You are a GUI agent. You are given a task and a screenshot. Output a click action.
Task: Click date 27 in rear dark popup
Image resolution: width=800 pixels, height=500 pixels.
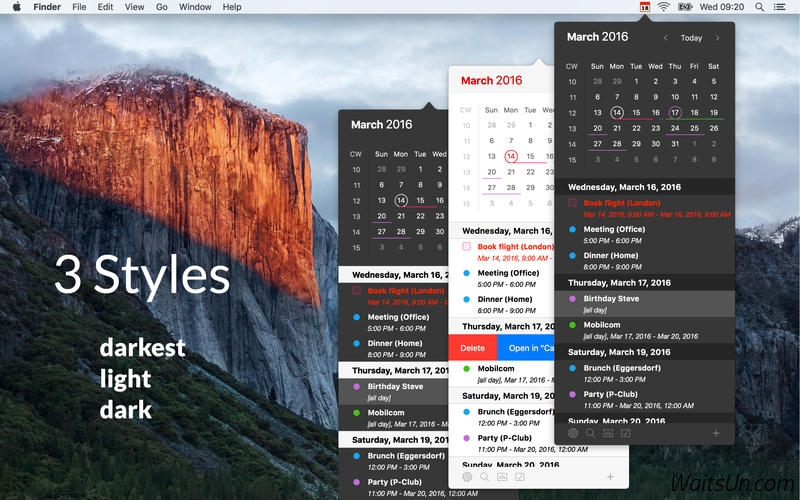click(x=382, y=232)
